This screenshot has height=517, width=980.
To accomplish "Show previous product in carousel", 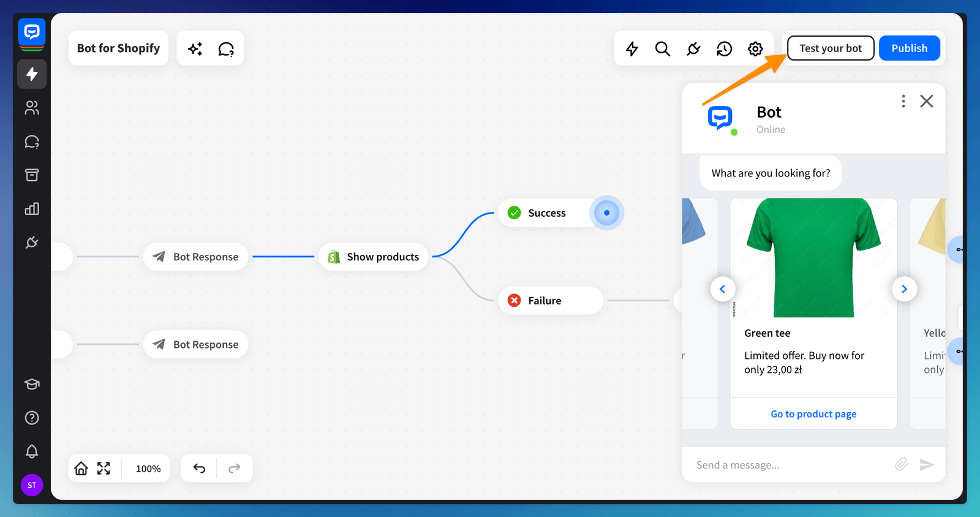I will 722,289.
